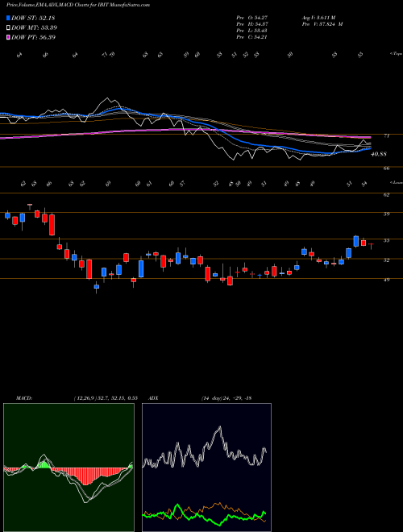Click the 59 price axis label
This screenshot has height=532, width=403.
point(386,214)
